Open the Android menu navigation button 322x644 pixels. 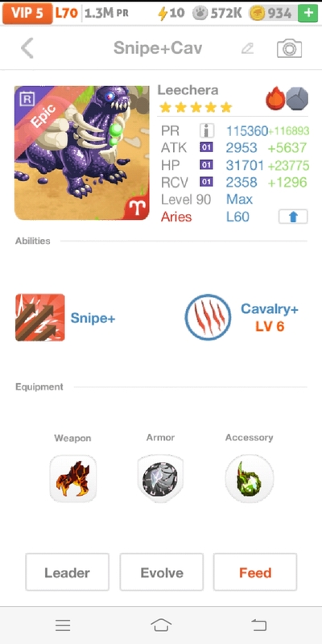click(63, 625)
